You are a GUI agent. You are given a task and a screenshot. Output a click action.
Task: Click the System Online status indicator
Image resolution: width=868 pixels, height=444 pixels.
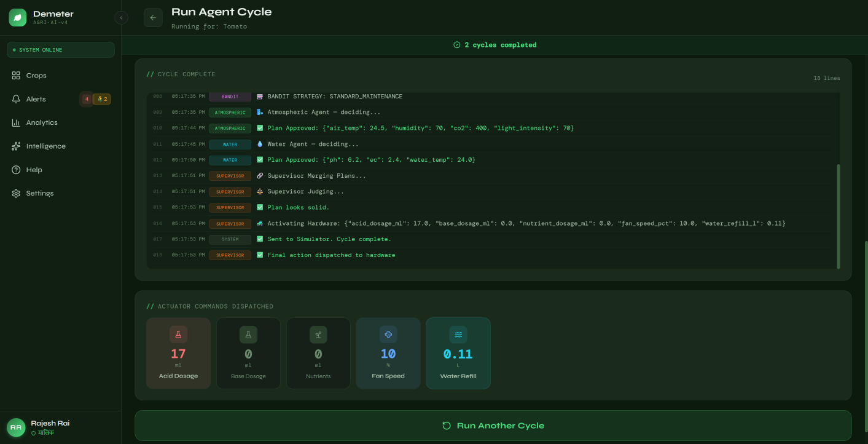[x=60, y=50]
